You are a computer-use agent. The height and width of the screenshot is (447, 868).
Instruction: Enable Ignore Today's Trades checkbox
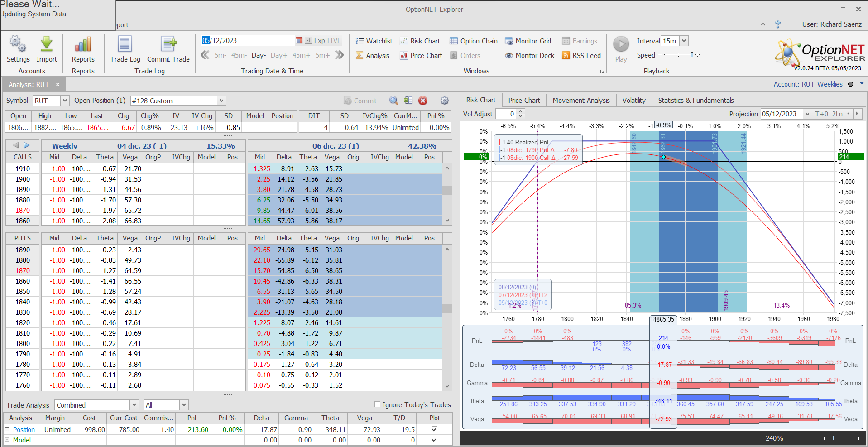(377, 404)
